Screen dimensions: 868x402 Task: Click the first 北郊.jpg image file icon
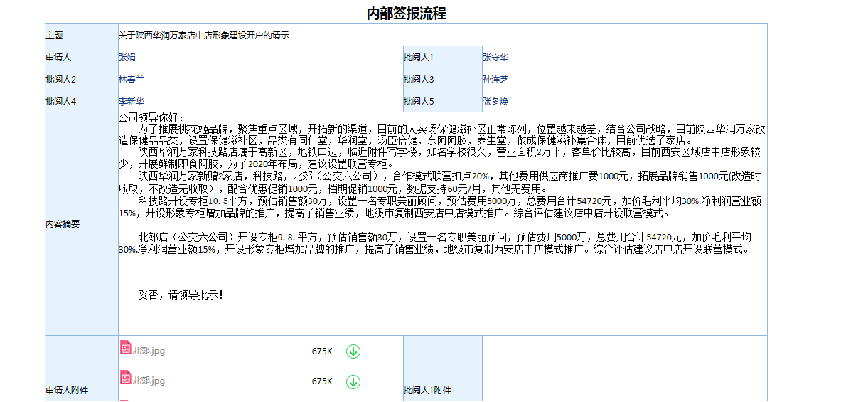coord(125,349)
